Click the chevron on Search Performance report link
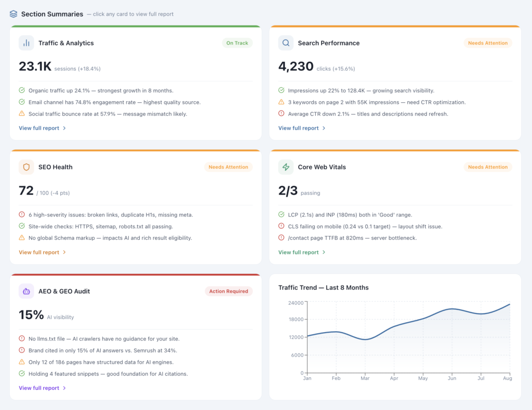The height and width of the screenshot is (410, 532). pyautogui.click(x=324, y=128)
